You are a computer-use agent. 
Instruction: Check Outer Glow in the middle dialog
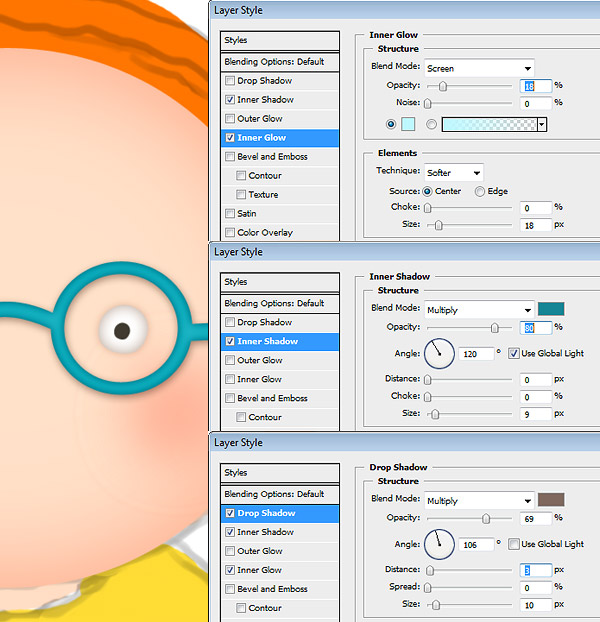pyautogui.click(x=230, y=360)
